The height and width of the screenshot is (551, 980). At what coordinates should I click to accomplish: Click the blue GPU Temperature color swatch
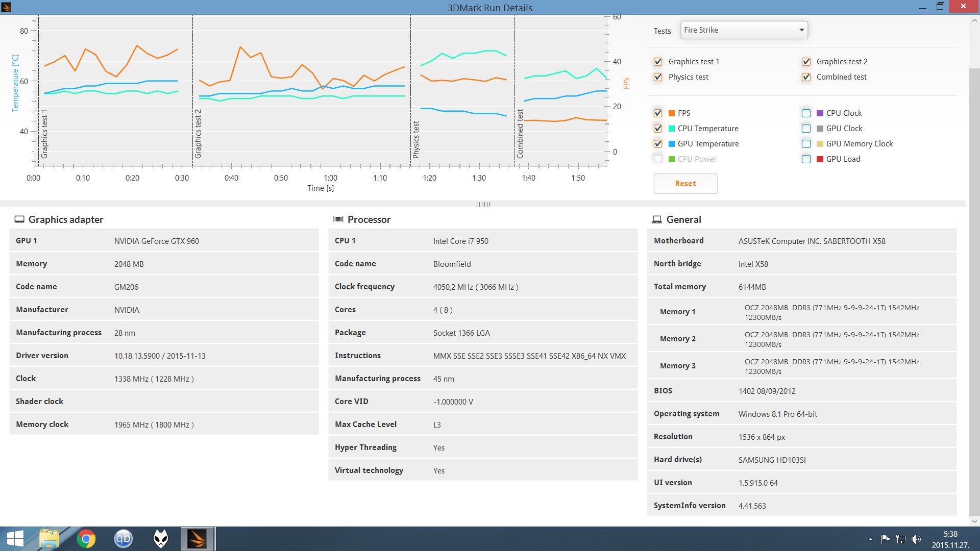click(x=672, y=144)
